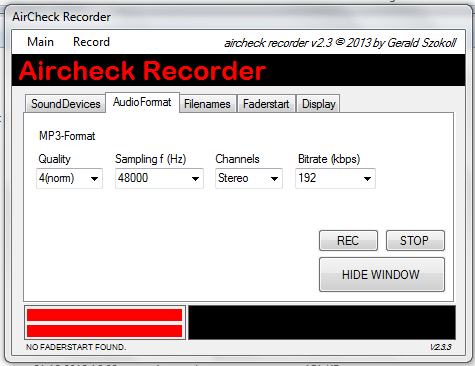
Task: Click the Quality label
Action: tap(54, 159)
